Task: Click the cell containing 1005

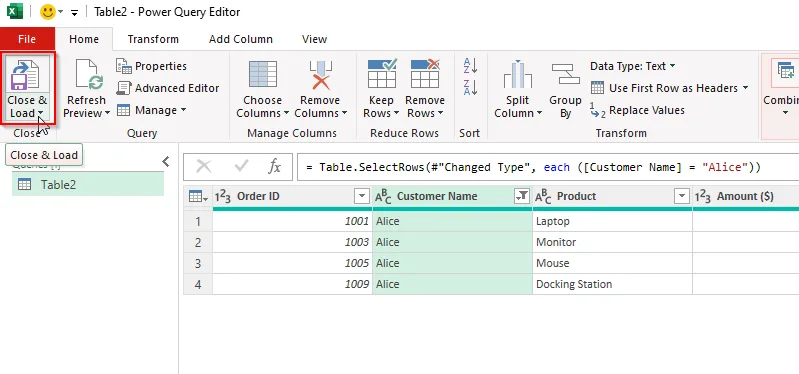Action: [292, 263]
